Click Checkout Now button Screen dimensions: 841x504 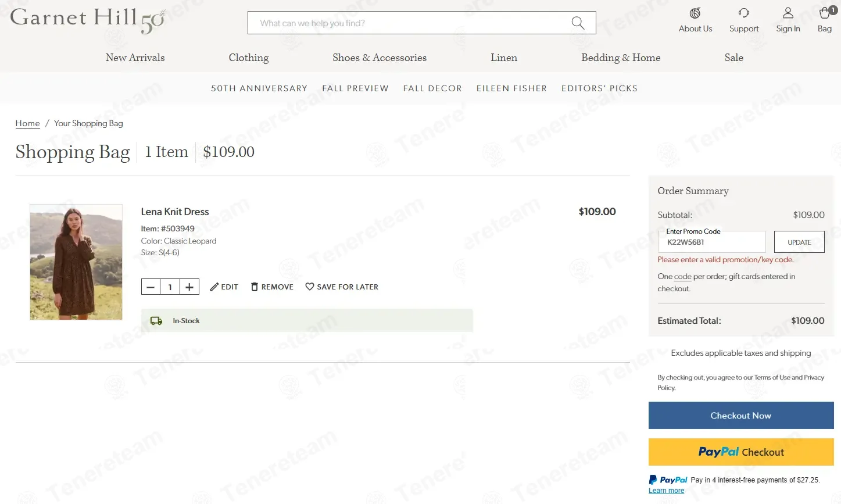coord(741,416)
